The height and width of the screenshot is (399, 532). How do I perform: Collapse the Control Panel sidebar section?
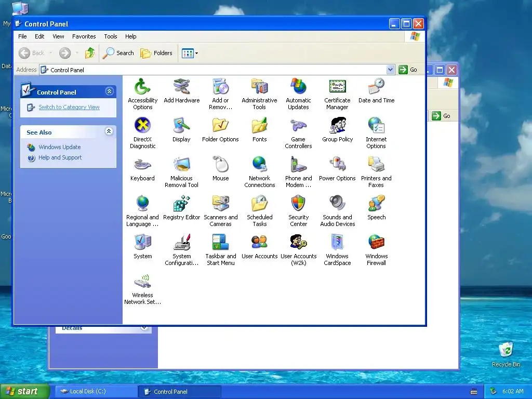tap(109, 91)
